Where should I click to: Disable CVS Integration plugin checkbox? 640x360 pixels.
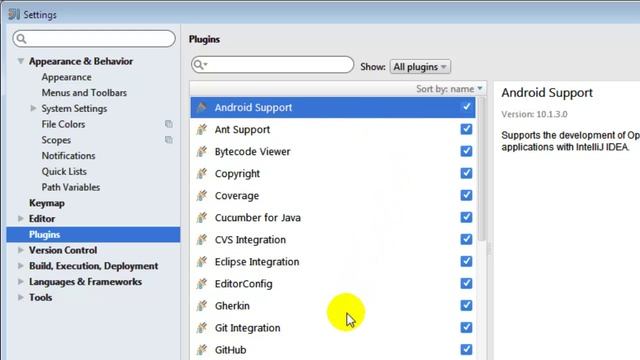click(x=466, y=239)
